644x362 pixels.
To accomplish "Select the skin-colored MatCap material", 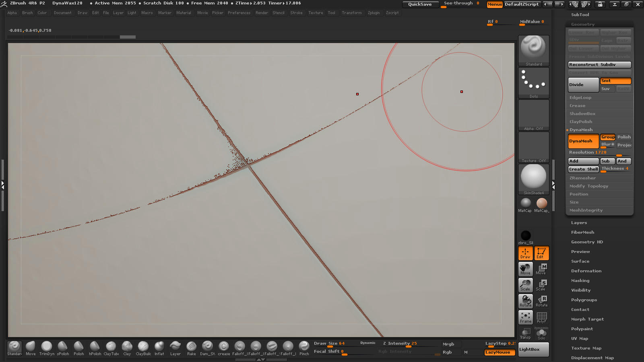I will point(542,205).
